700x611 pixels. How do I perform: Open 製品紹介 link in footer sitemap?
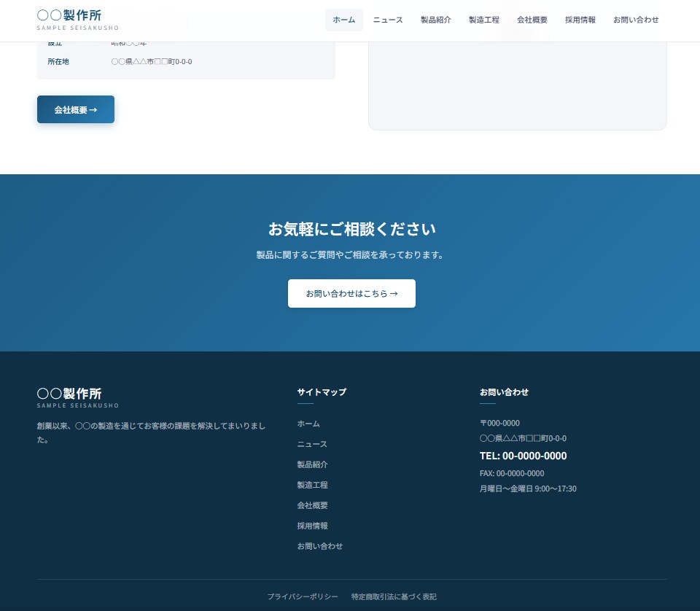(x=313, y=464)
